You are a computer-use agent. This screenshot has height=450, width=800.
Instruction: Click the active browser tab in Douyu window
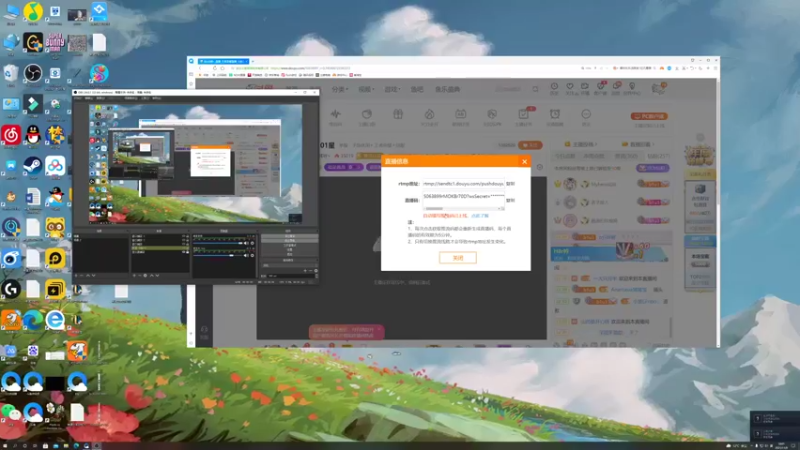click(223, 61)
